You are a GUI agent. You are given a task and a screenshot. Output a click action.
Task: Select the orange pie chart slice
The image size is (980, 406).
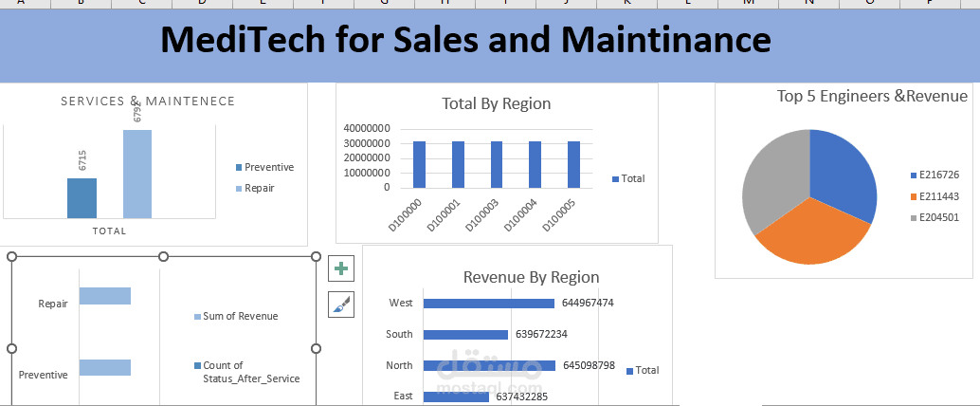[x=811, y=233]
